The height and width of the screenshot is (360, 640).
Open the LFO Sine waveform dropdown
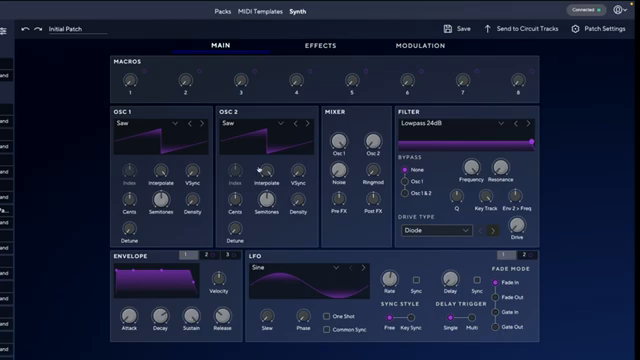pos(336,268)
